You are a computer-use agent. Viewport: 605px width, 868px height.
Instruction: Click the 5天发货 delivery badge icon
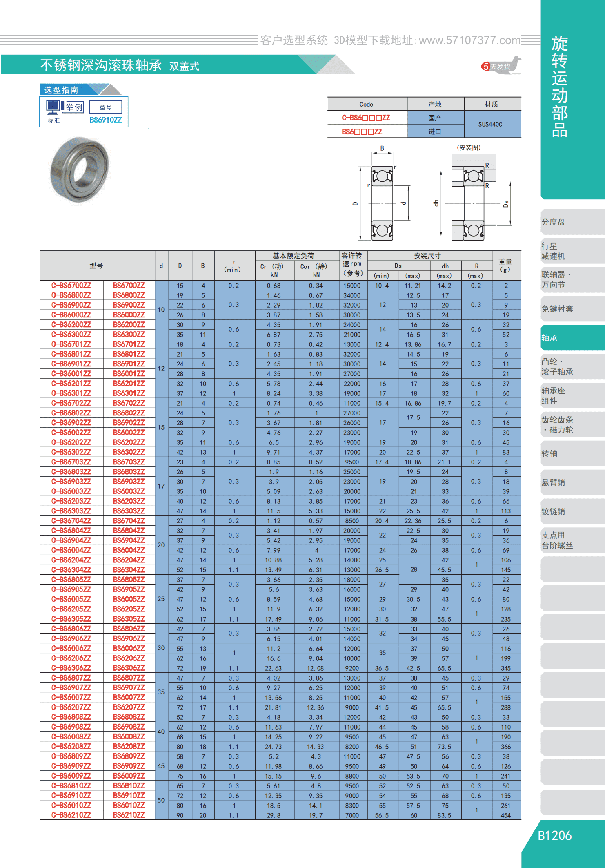click(501, 66)
